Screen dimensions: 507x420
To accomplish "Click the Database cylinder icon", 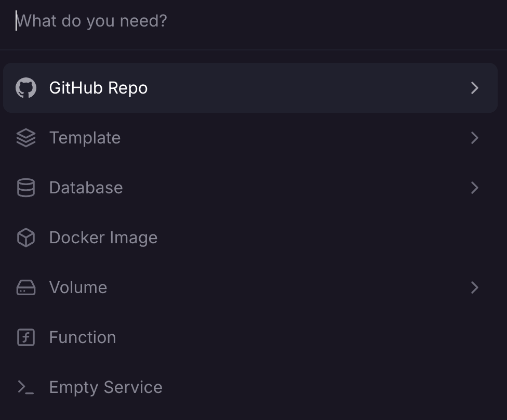I will (26, 188).
